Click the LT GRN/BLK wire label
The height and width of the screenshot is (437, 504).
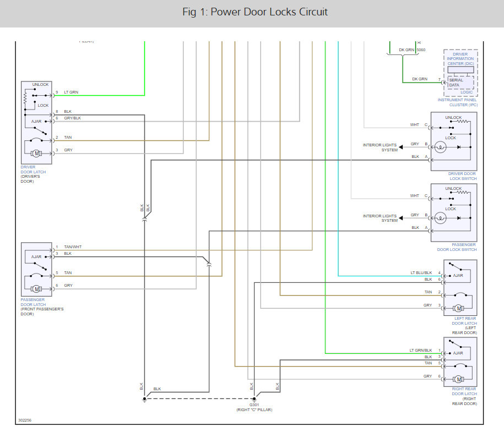pyautogui.click(x=421, y=350)
